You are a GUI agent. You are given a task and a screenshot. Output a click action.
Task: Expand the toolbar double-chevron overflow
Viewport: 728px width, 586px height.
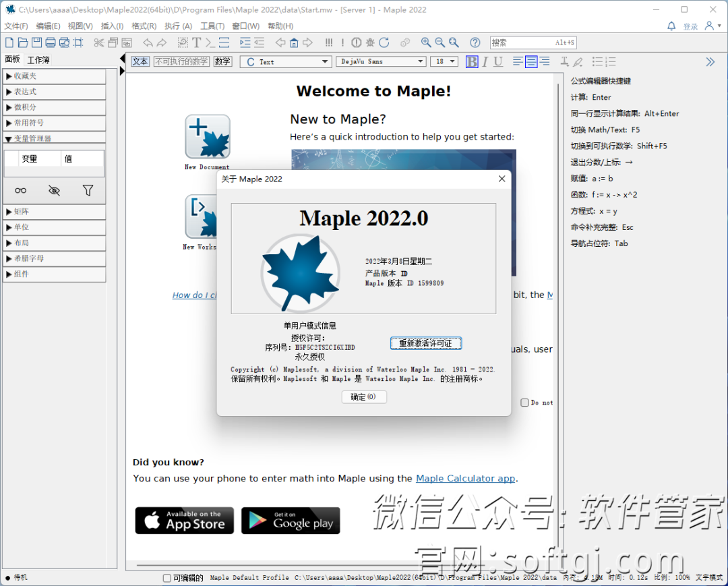[x=710, y=62]
